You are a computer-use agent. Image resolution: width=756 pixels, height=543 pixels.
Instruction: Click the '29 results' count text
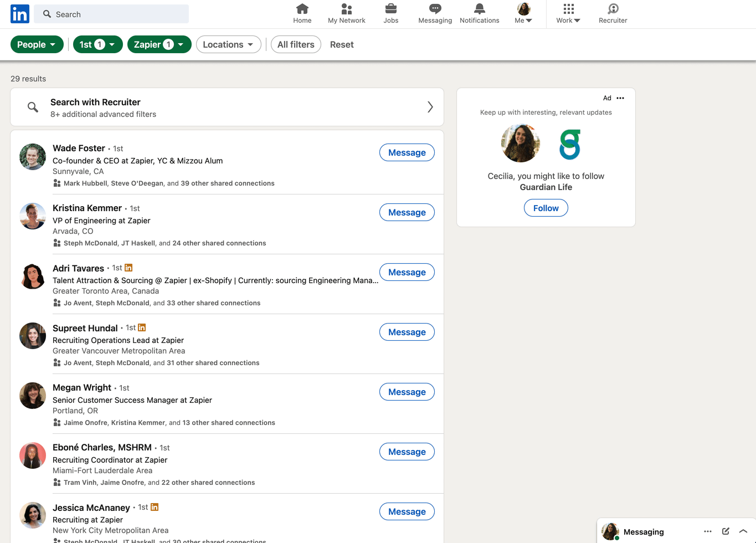tap(28, 79)
